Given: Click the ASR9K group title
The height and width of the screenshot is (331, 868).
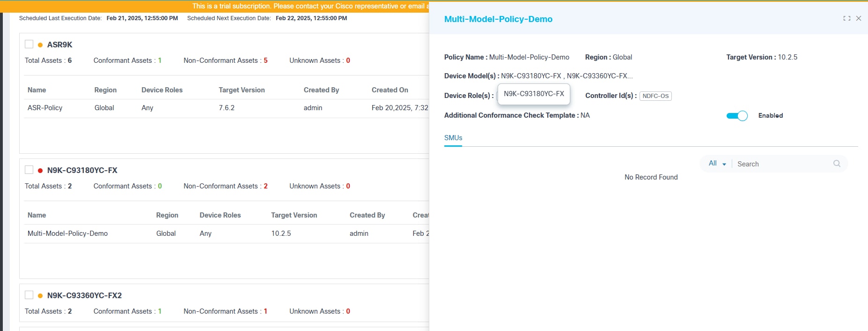Looking at the screenshot, I should (x=60, y=45).
